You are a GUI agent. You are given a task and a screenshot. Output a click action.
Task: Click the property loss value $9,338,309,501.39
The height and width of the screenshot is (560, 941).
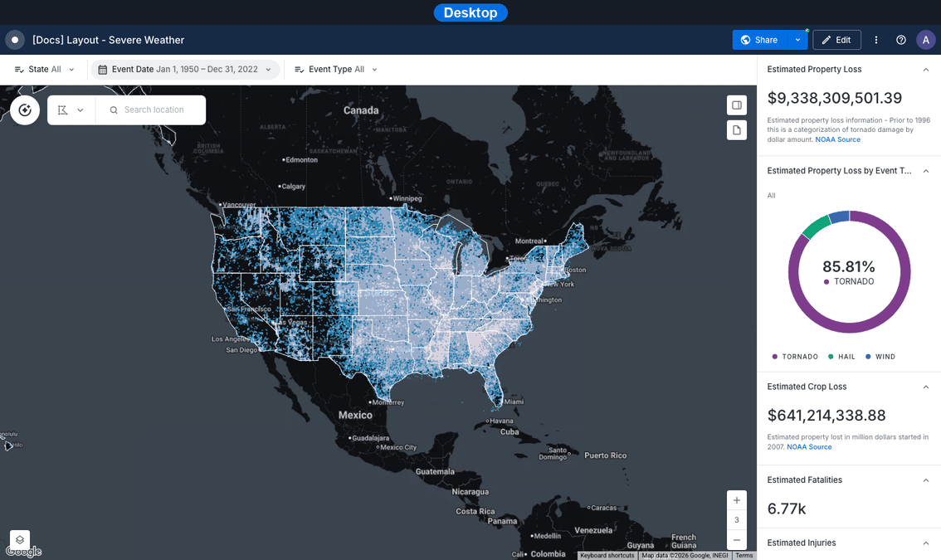click(834, 98)
